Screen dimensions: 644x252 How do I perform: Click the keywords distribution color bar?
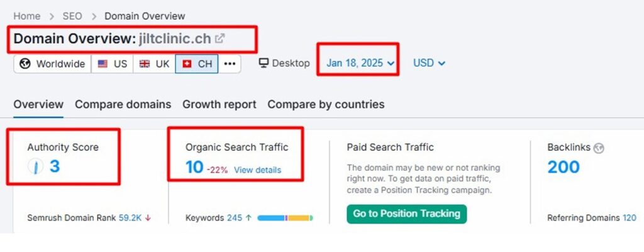(x=285, y=218)
